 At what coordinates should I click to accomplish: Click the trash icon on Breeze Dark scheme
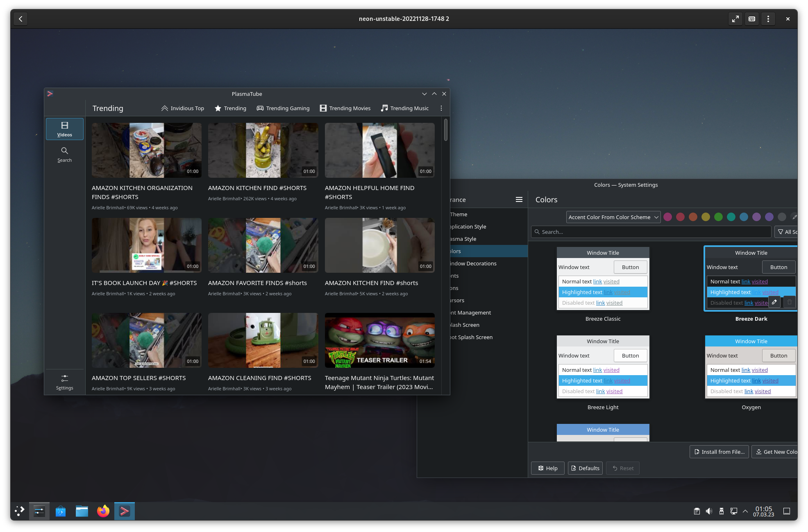tap(790, 302)
